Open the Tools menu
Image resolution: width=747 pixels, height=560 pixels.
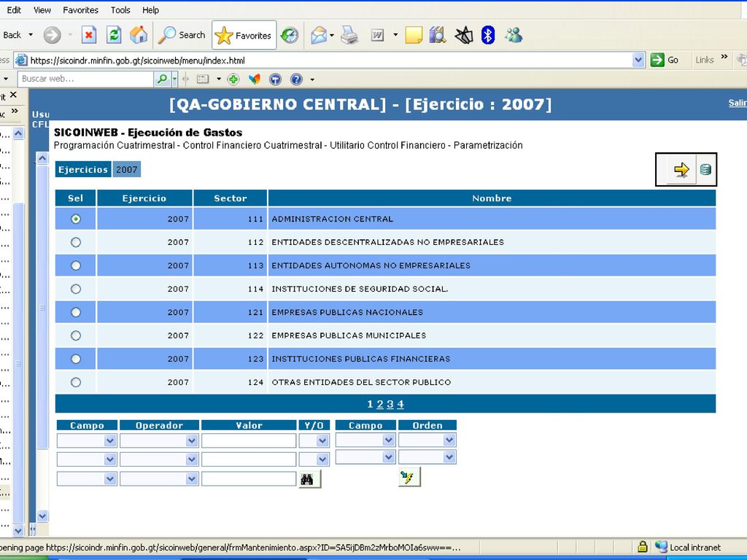[120, 10]
